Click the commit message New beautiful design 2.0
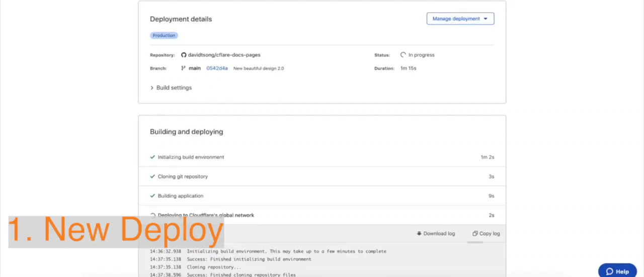The height and width of the screenshot is (277, 644). [259, 68]
